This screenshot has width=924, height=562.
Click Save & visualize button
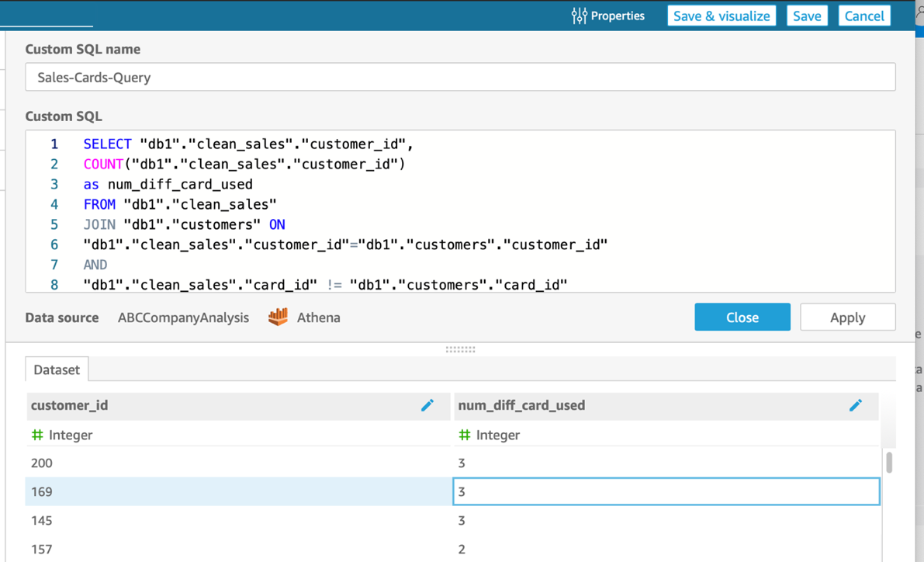coord(722,16)
